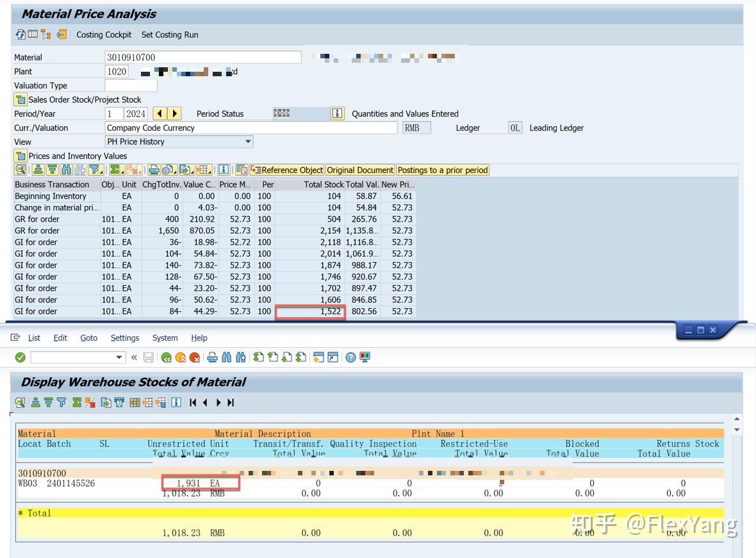The image size is (756, 558).
Task: Click the red Cancel icon
Action: pos(195,357)
